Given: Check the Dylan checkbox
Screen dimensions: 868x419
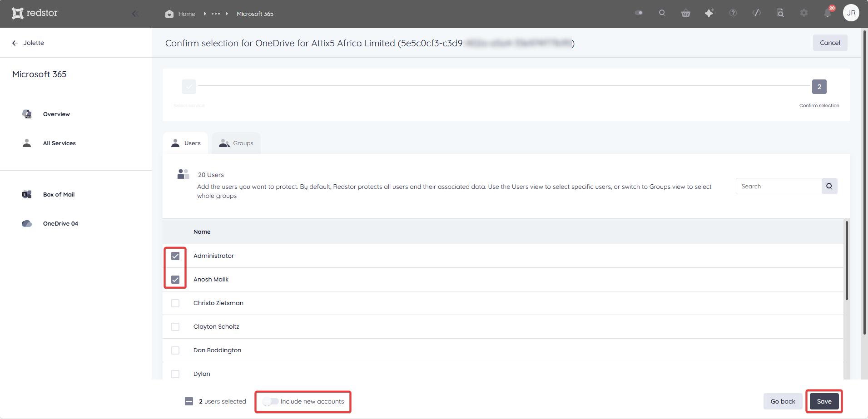Looking at the screenshot, I should point(175,374).
